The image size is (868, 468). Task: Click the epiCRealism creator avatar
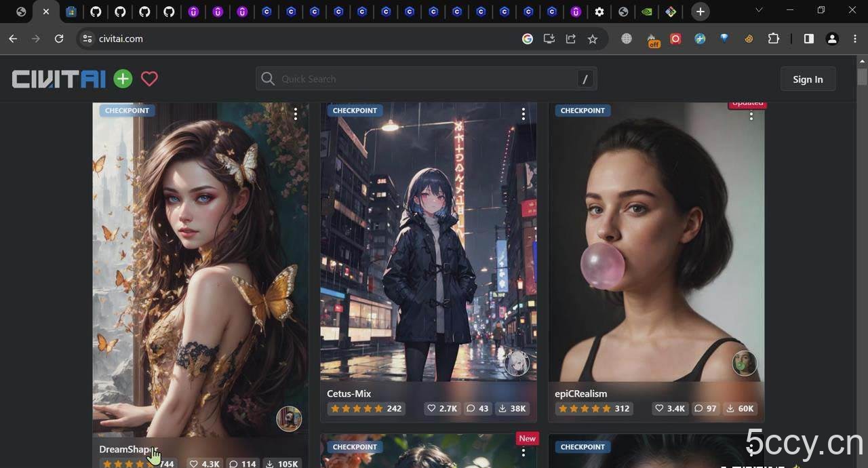click(x=744, y=364)
